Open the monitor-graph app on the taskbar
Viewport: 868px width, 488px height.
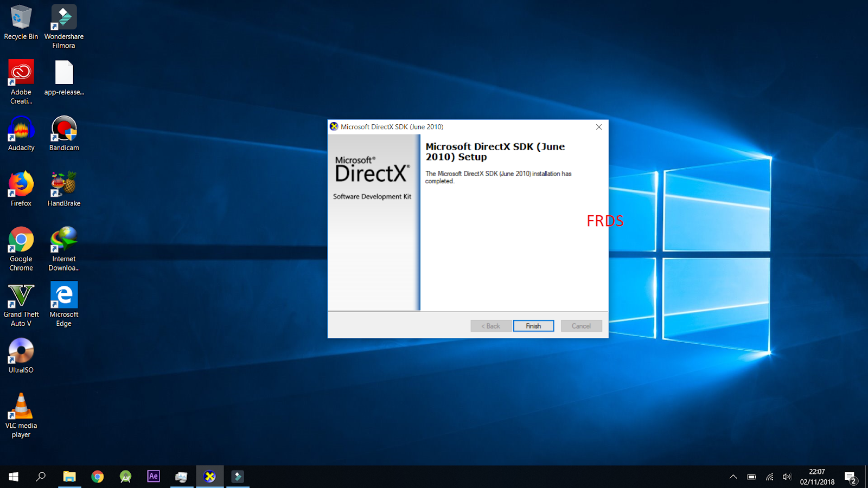[x=182, y=477]
